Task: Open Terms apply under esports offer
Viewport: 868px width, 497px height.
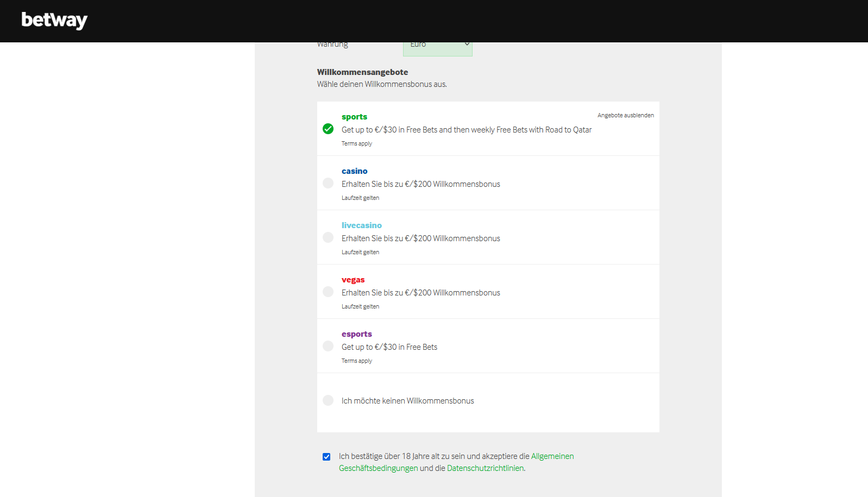Action: coord(357,361)
